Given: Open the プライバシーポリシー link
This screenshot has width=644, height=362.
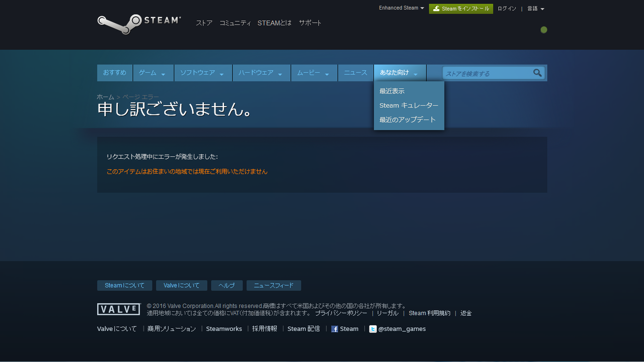Looking at the screenshot, I should point(341,313).
